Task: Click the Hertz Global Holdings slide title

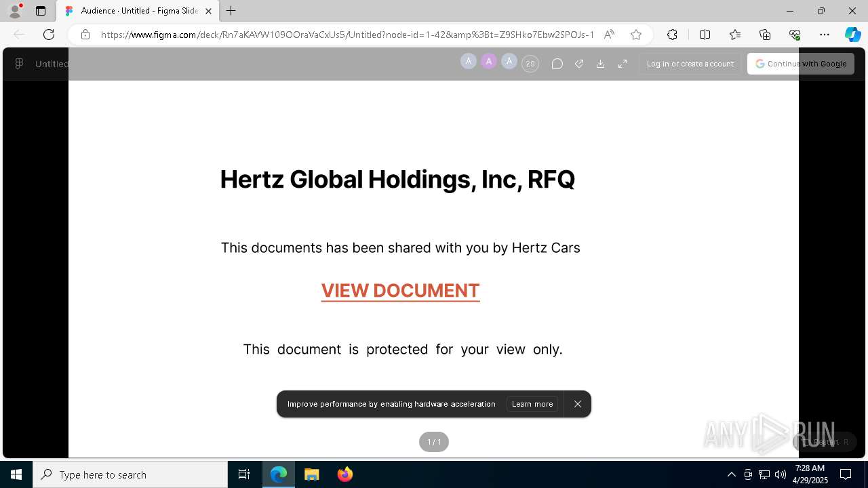Action: click(x=397, y=180)
